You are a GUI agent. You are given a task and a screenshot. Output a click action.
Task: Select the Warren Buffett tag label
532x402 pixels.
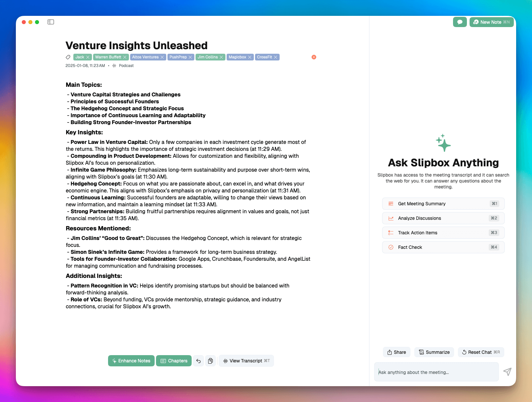(108, 57)
